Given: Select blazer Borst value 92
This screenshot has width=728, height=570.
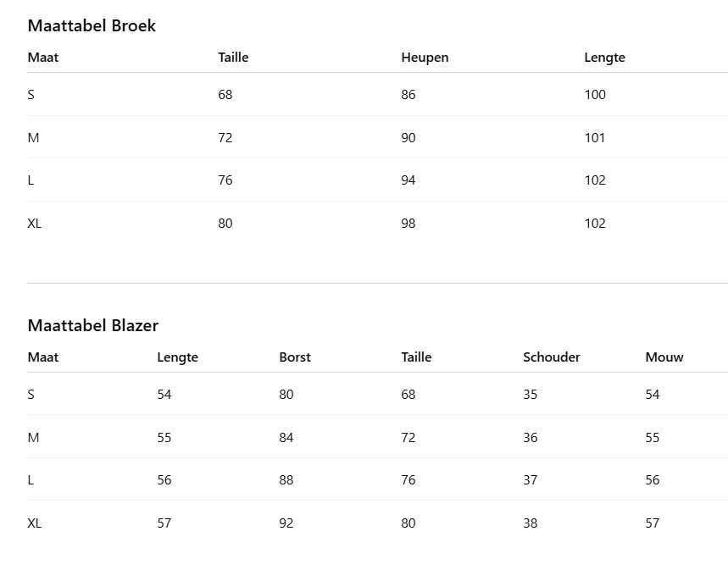Looking at the screenshot, I should (286, 523).
